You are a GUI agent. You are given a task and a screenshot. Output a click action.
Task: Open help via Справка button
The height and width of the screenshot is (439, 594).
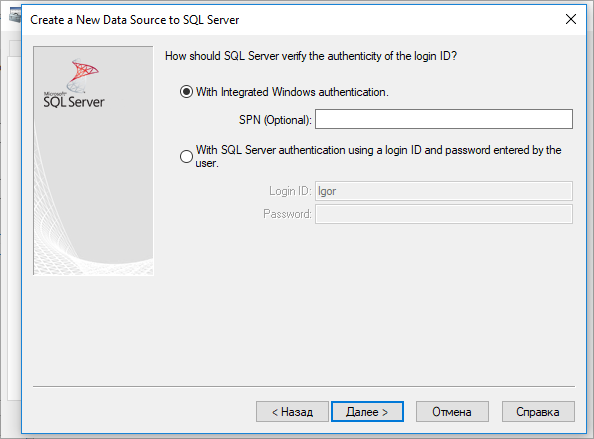[538, 412]
